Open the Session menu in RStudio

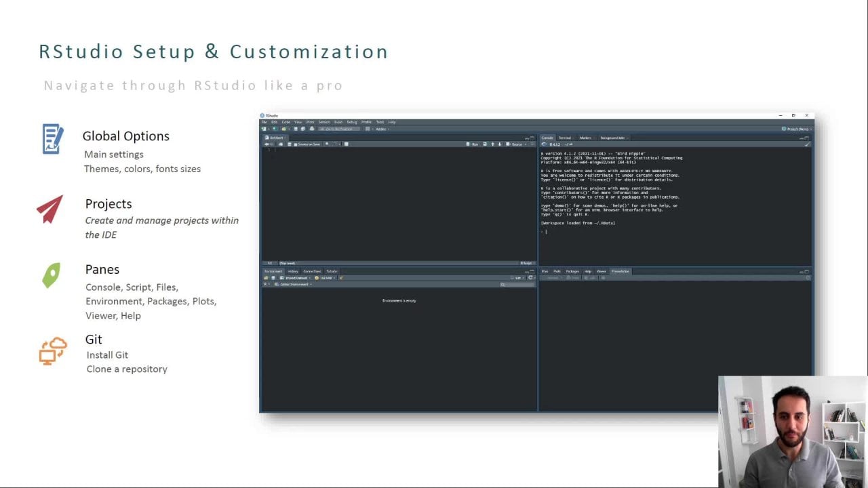pyautogui.click(x=324, y=122)
